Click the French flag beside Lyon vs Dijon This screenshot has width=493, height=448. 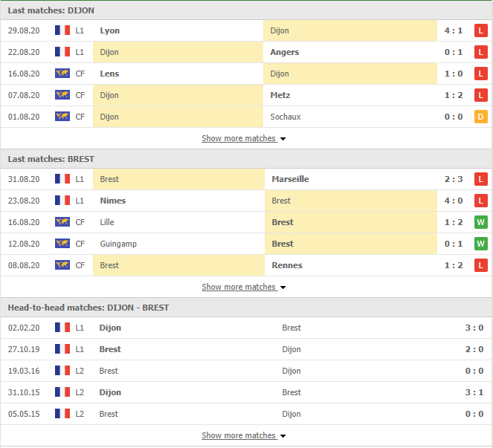tap(62, 30)
